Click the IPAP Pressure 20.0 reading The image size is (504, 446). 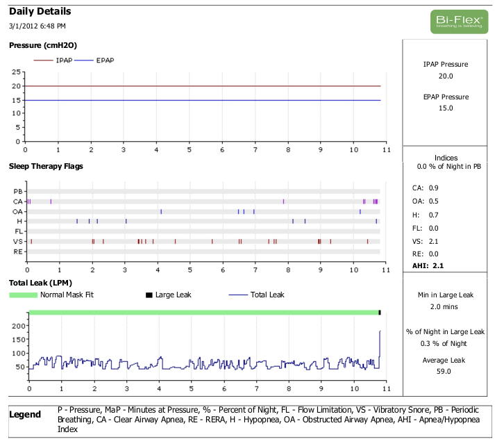445,76
